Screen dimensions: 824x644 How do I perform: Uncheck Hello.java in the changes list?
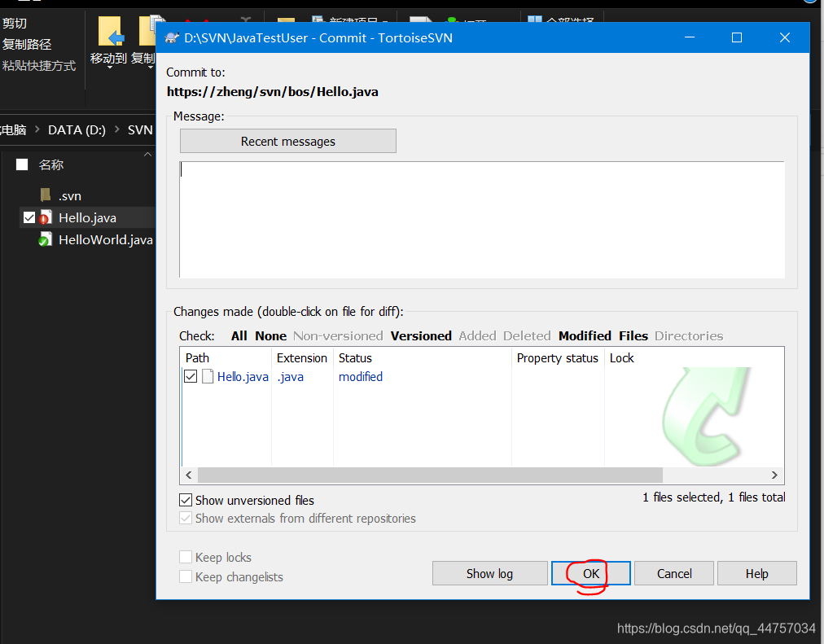click(191, 377)
